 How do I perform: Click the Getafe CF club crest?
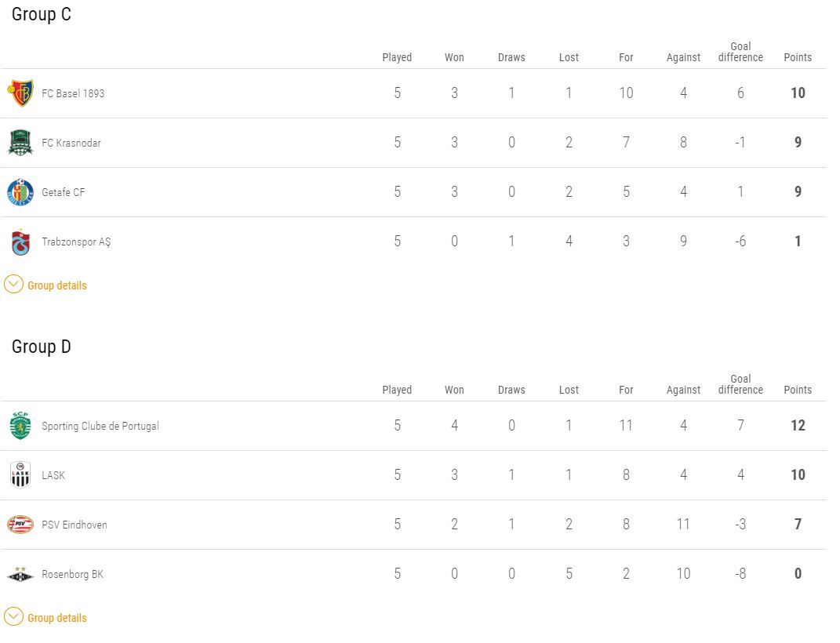coord(20,192)
